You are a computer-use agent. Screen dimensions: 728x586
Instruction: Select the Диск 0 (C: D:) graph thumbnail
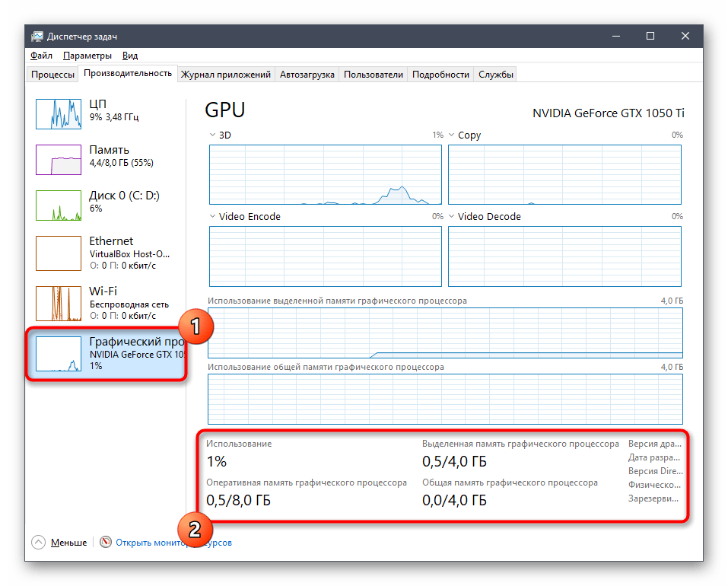tap(59, 205)
